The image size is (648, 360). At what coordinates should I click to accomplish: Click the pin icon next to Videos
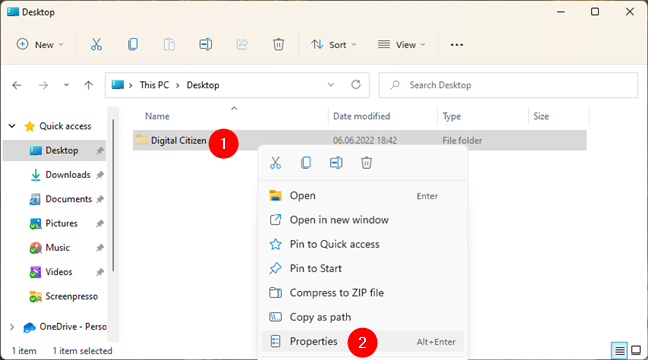pos(100,272)
